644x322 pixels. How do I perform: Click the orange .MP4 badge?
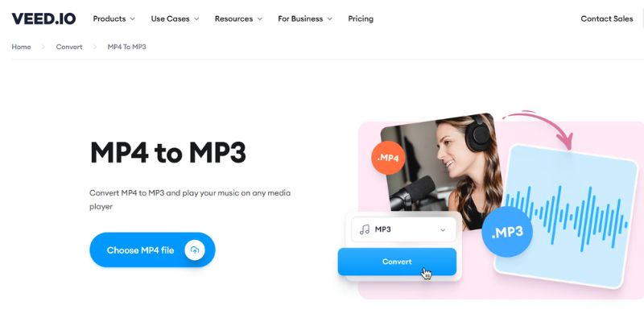click(388, 158)
